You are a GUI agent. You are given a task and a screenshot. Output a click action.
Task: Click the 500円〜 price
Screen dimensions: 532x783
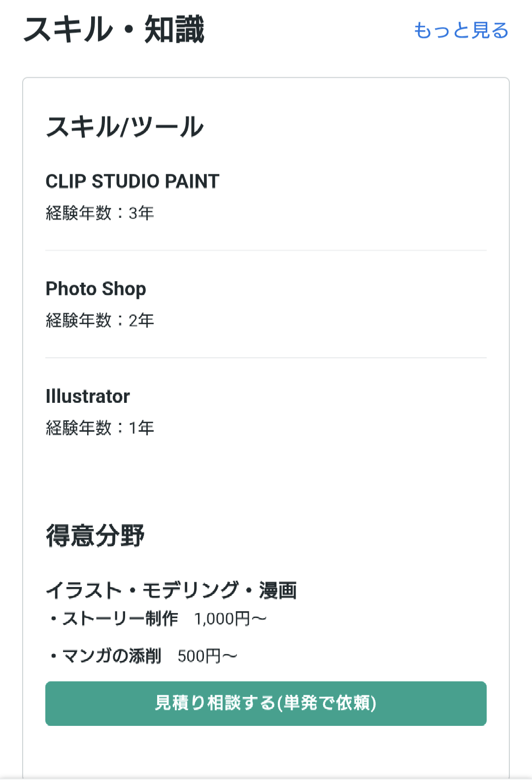[207, 656]
